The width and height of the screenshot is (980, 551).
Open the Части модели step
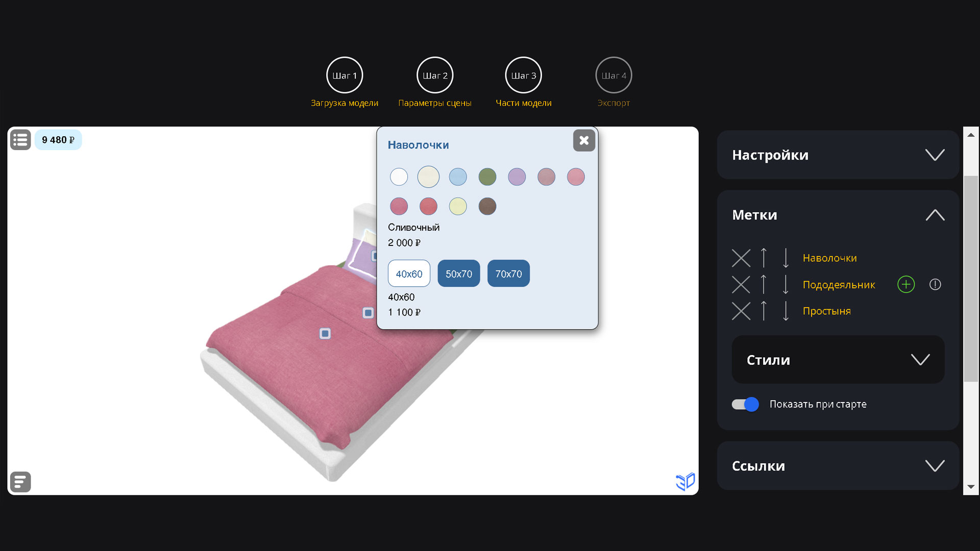click(523, 75)
